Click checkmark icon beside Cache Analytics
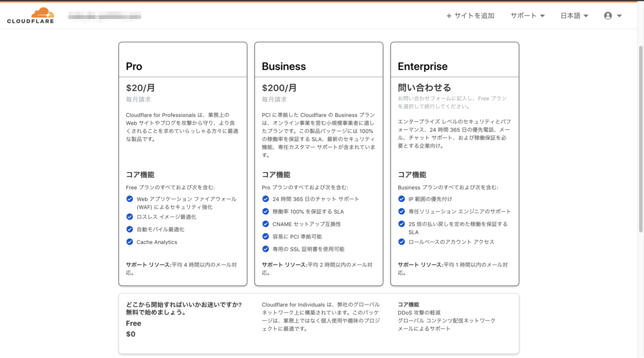Image resolution: width=644 pixels, height=358 pixels. point(129,242)
